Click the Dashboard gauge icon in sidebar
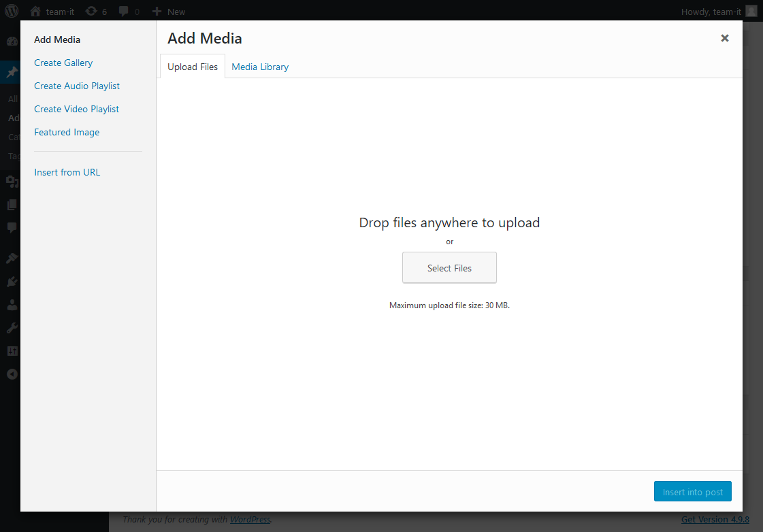The image size is (763, 532). click(12, 41)
